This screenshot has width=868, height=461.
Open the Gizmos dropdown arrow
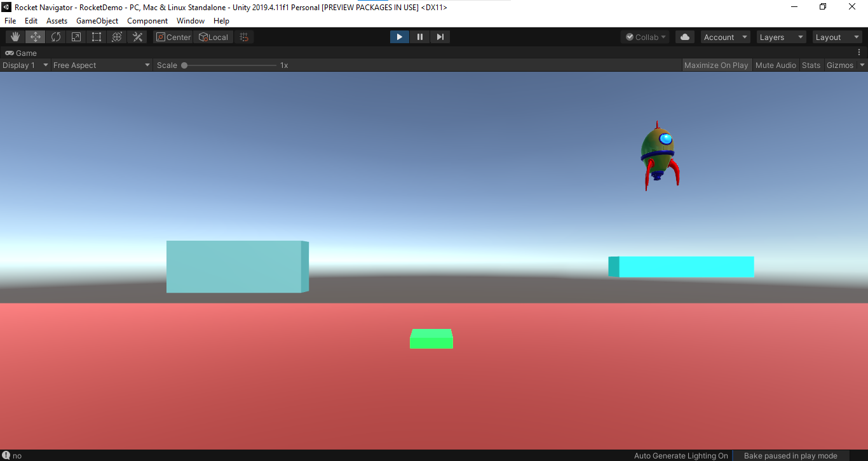point(862,65)
